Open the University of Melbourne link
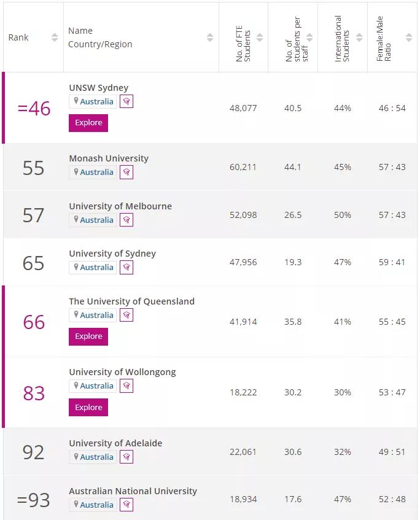420x520 pixels. [120, 206]
